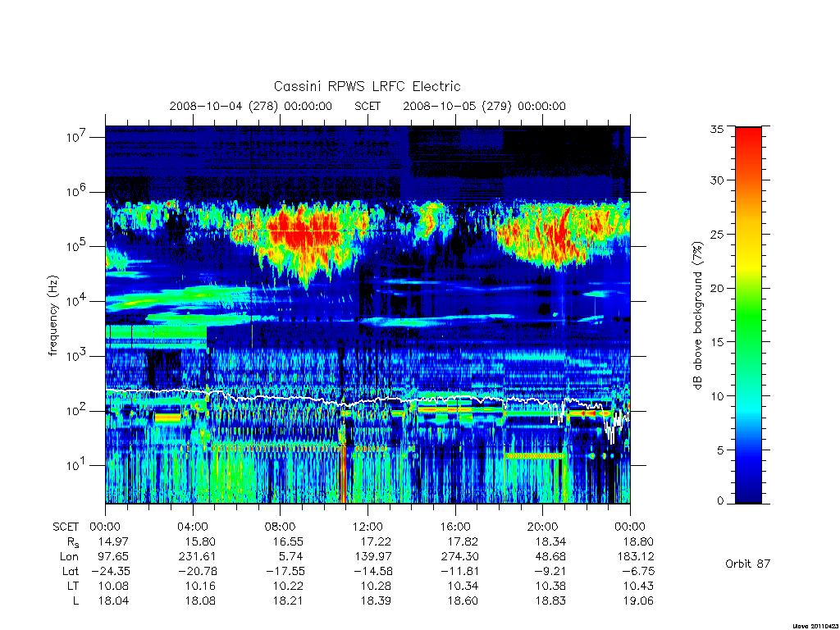Screen dimensions: 840x630
Task: Click the Lat row label below the plot
Action: point(71,571)
